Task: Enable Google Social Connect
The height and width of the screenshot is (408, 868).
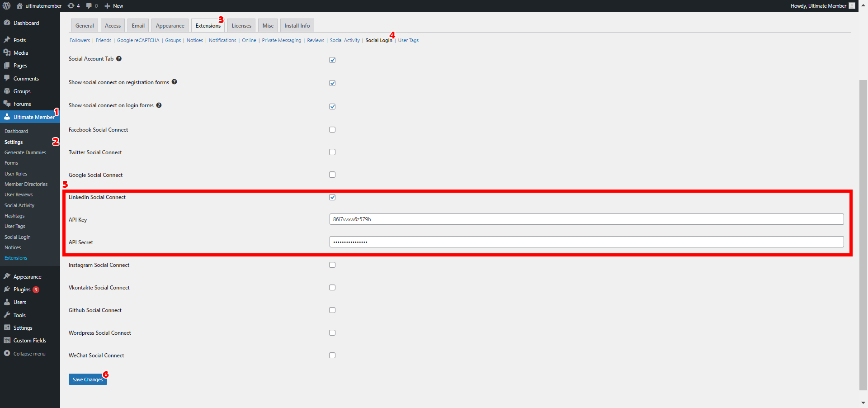Action: pyautogui.click(x=332, y=175)
